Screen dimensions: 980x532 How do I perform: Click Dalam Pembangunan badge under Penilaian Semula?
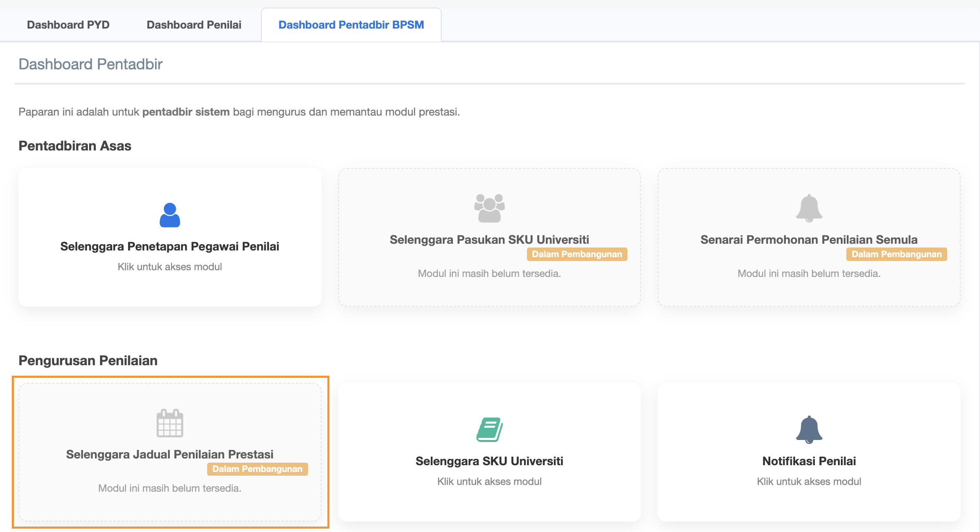click(896, 254)
